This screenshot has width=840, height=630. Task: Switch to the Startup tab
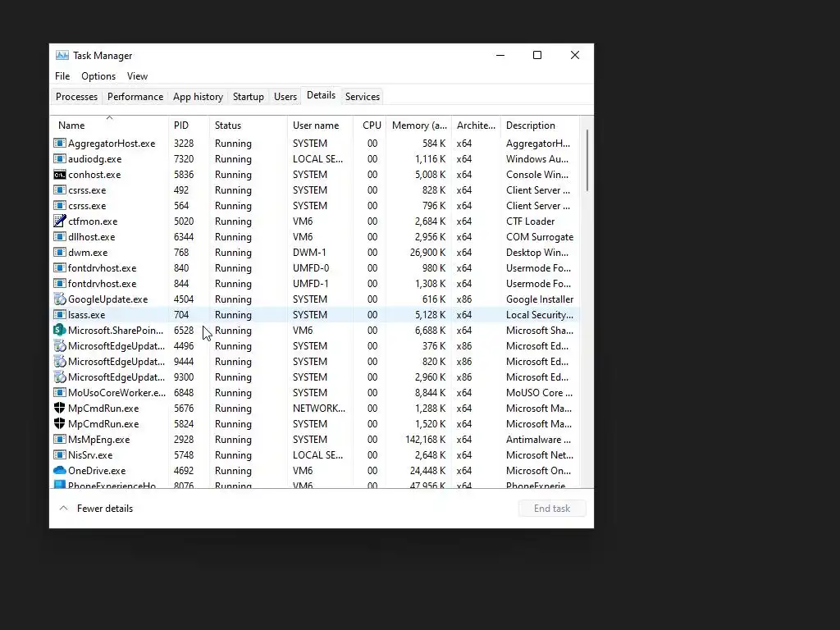pyautogui.click(x=248, y=97)
